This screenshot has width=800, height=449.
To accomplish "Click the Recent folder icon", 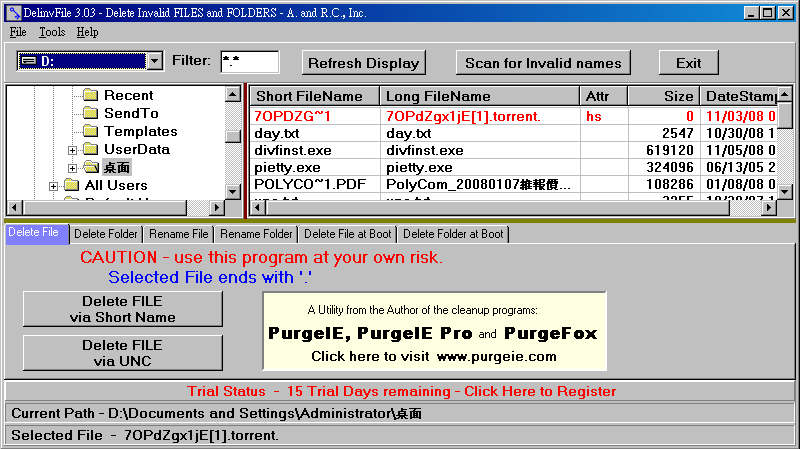I will pos(90,94).
